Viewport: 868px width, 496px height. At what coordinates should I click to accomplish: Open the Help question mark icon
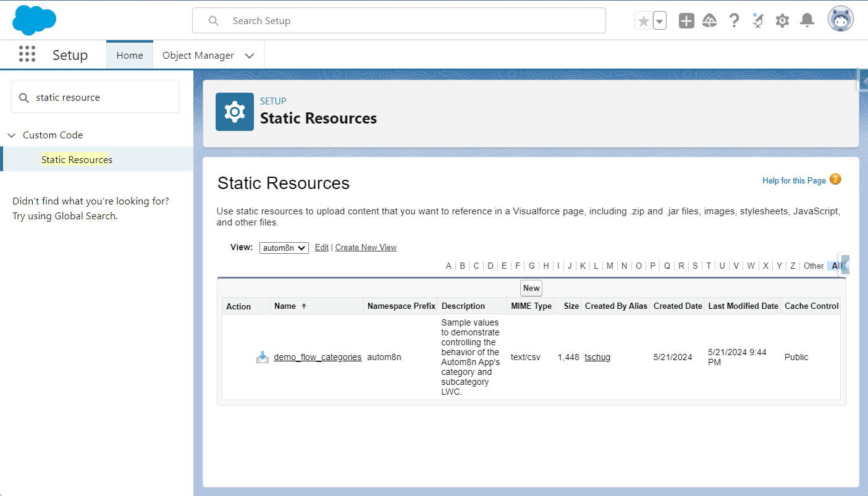734,21
